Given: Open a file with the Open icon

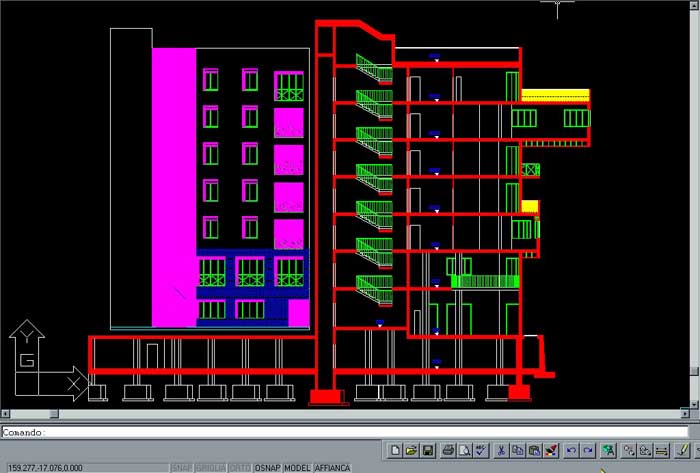Looking at the screenshot, I should coord(411,451).
